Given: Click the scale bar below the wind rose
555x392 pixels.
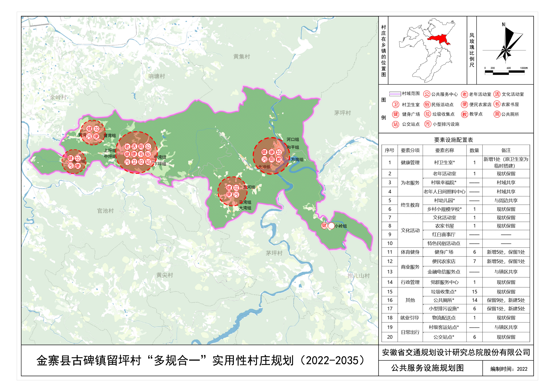Looking at the screenshot, I should pos(505,72).
